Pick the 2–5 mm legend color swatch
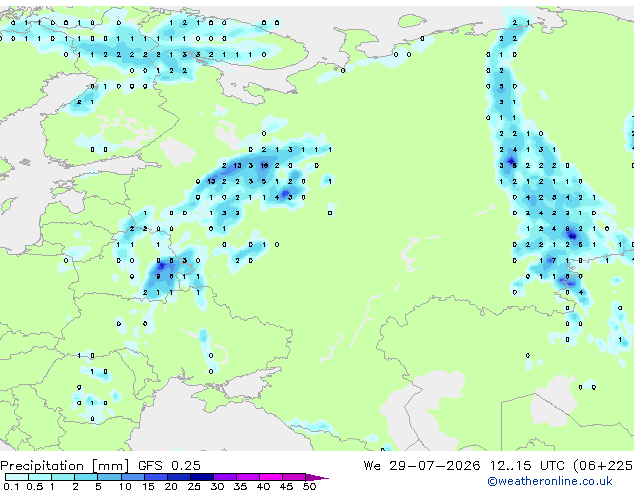 86,477
